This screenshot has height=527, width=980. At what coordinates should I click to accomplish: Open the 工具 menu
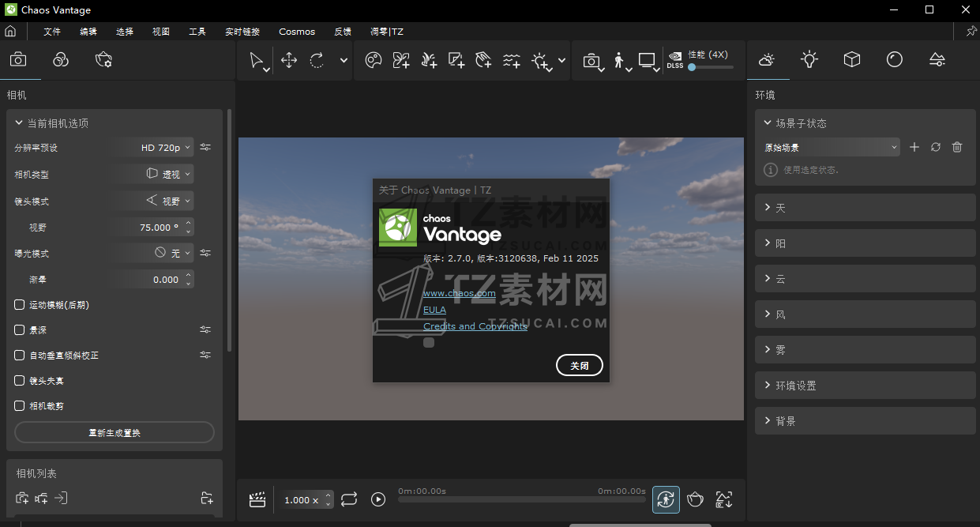197,32
